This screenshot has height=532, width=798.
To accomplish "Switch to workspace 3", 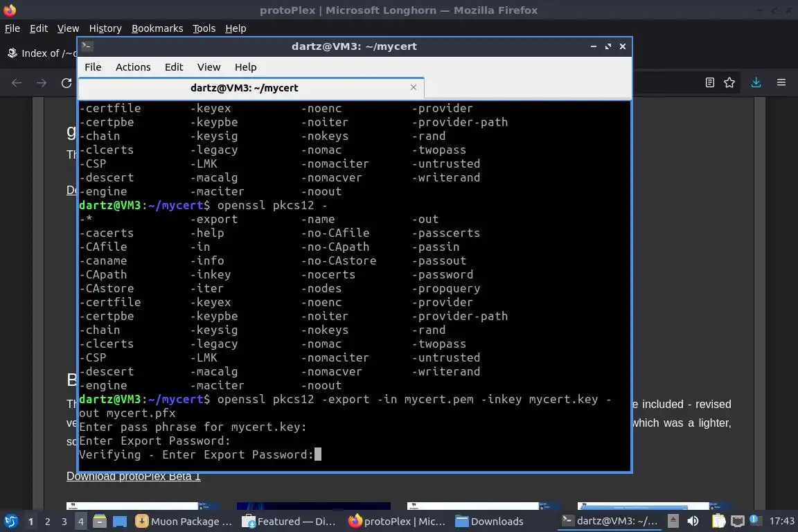I will click(x=64, y=522).
